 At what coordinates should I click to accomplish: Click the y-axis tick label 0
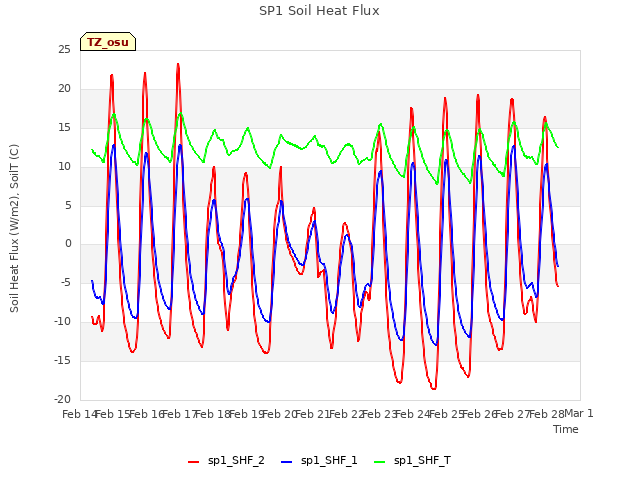(x=68, y=244)
